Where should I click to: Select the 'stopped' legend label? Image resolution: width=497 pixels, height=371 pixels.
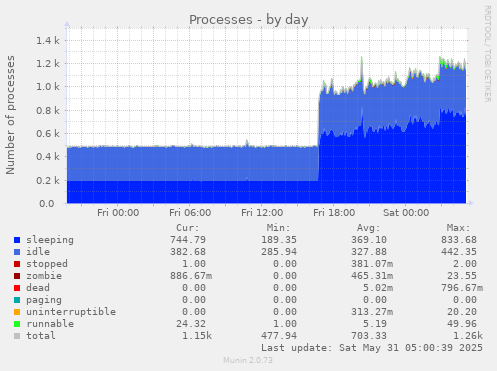47,264
